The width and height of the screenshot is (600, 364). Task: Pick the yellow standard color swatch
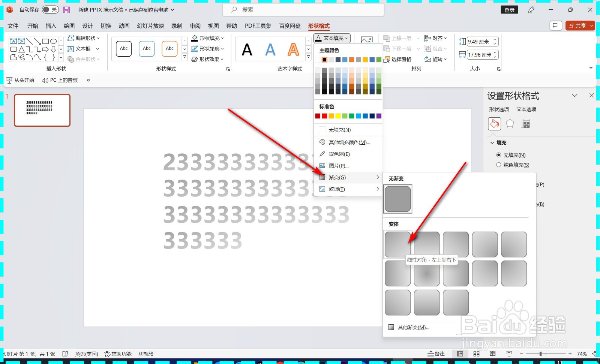click(x=338, y=116)
